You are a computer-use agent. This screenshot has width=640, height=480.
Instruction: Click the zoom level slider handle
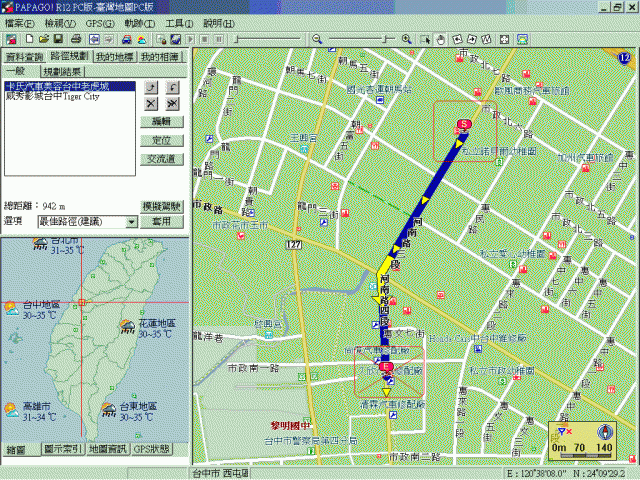[x=385, y=39]
